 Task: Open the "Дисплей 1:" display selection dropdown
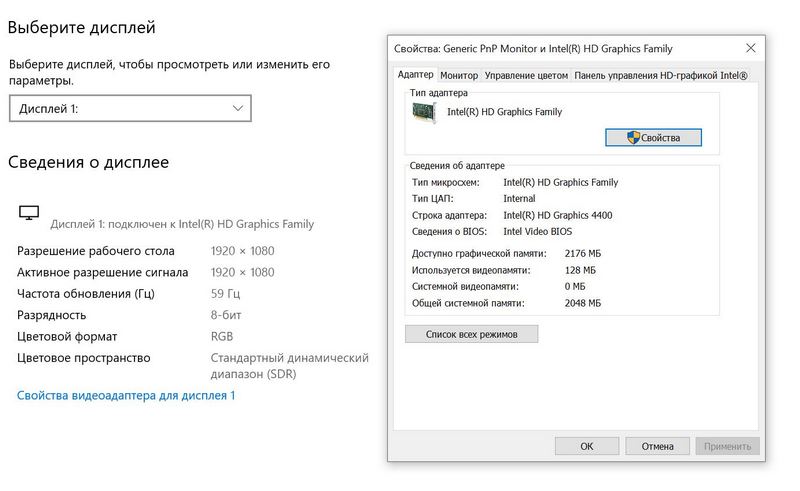tap(130, 108)
